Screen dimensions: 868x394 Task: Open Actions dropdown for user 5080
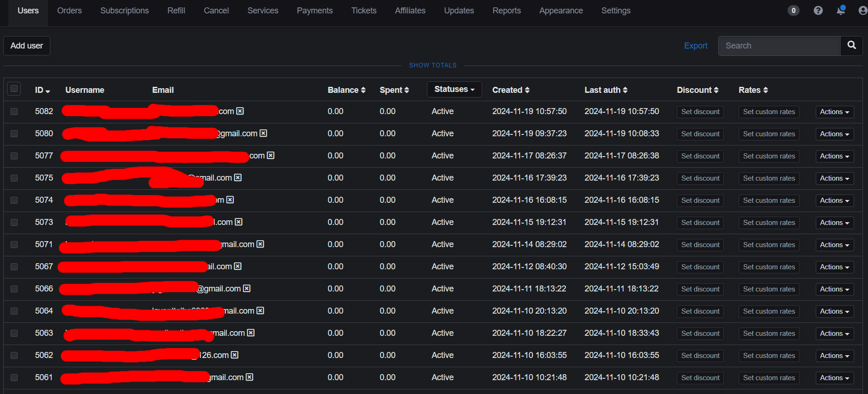coord(834,134)
